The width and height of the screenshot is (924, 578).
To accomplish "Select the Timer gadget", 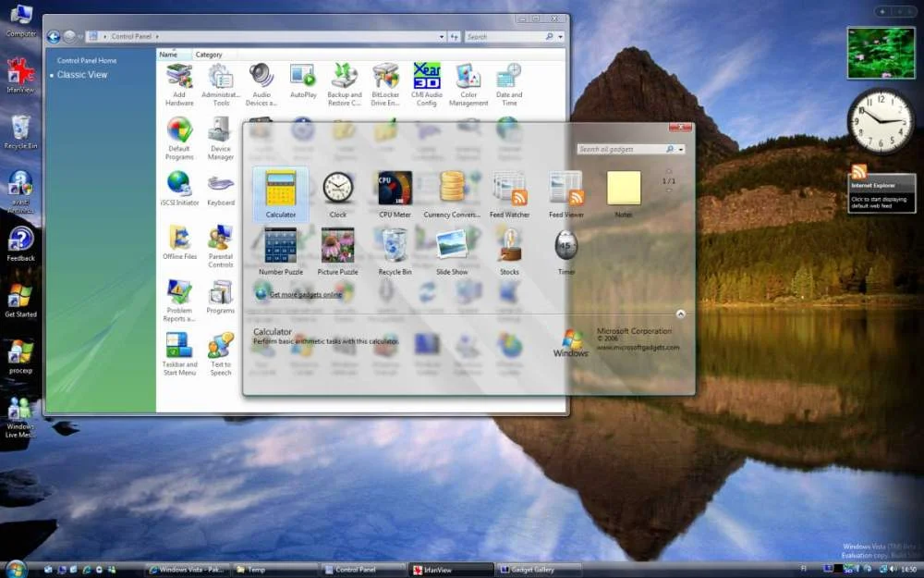I will (566, 246).
